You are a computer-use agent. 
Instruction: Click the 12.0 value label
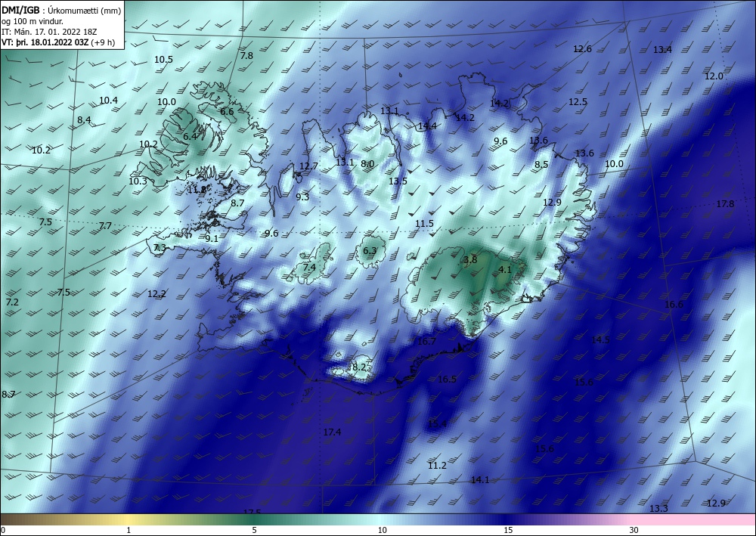714,76
